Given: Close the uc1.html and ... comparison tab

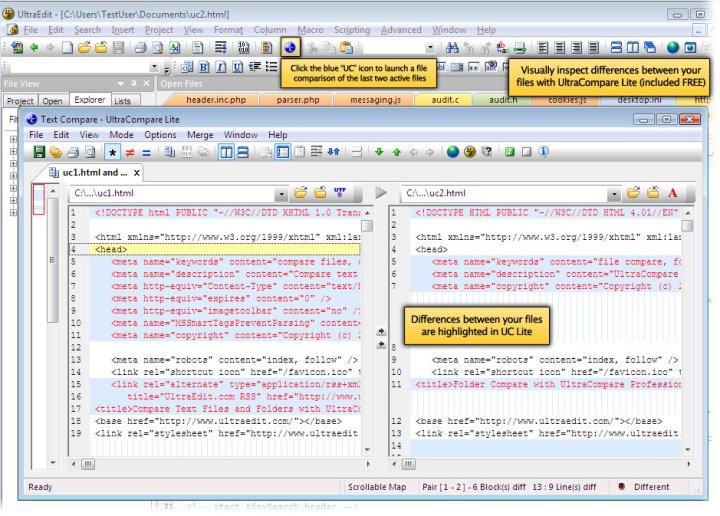Looking at the screenshot, I should [137, 173].
